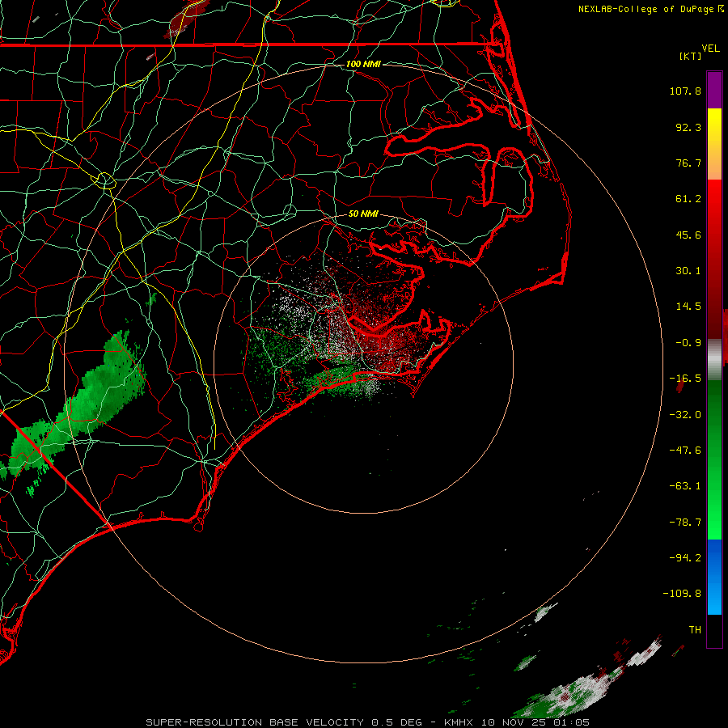Select the 107.8 velocity scale value
This screenshot has height=728, width=728.
[685, 91]
